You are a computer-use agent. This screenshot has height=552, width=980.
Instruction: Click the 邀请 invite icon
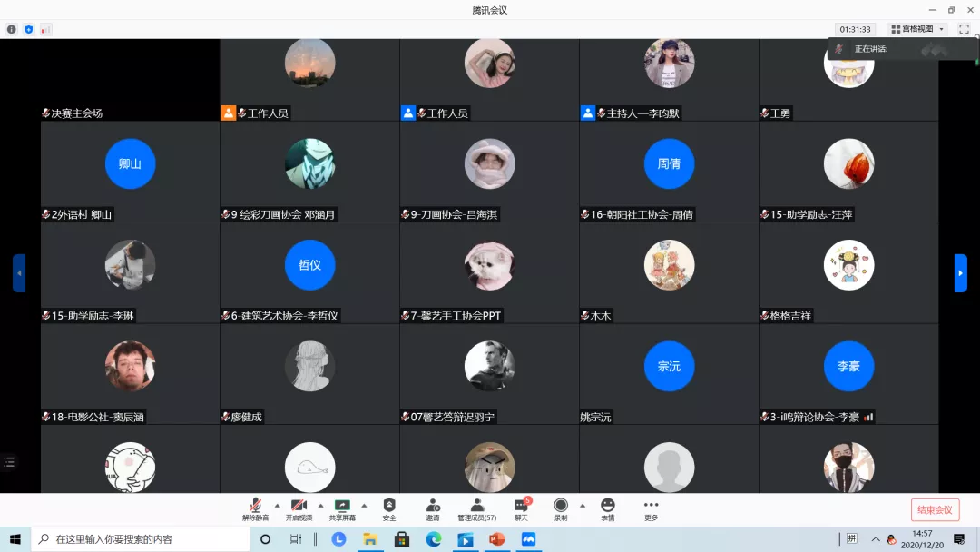click(433, 508)
